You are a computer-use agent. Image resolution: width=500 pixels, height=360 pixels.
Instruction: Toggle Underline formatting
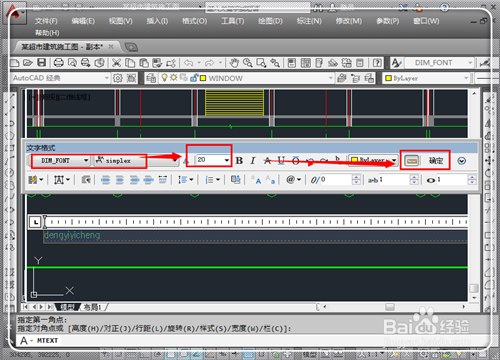[x=281, y=161]
